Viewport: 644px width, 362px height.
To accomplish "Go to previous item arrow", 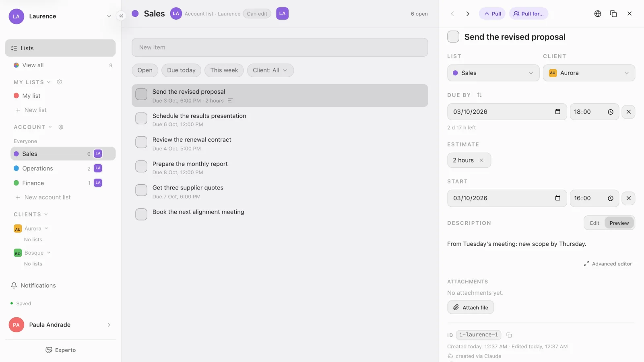I will (x=452, y=14).
